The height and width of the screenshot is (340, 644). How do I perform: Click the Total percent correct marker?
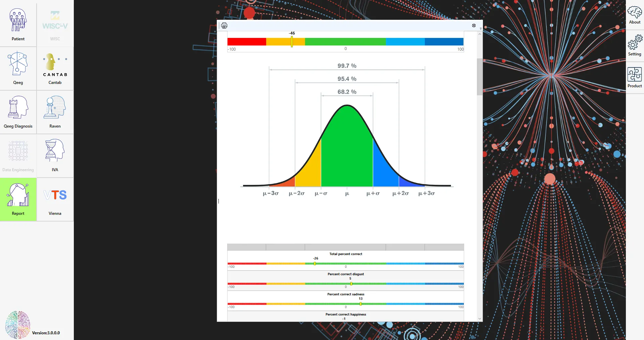[x=315, y=264]
